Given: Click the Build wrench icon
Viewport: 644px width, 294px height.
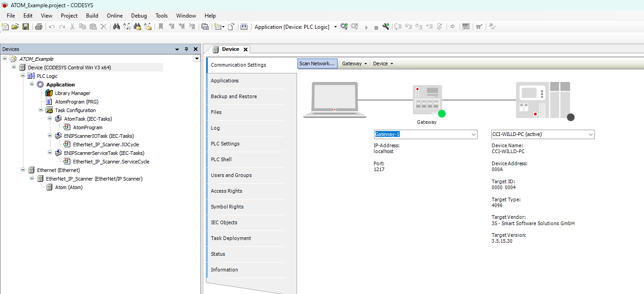Looking at the screenshot, I should tap(386, 27).
